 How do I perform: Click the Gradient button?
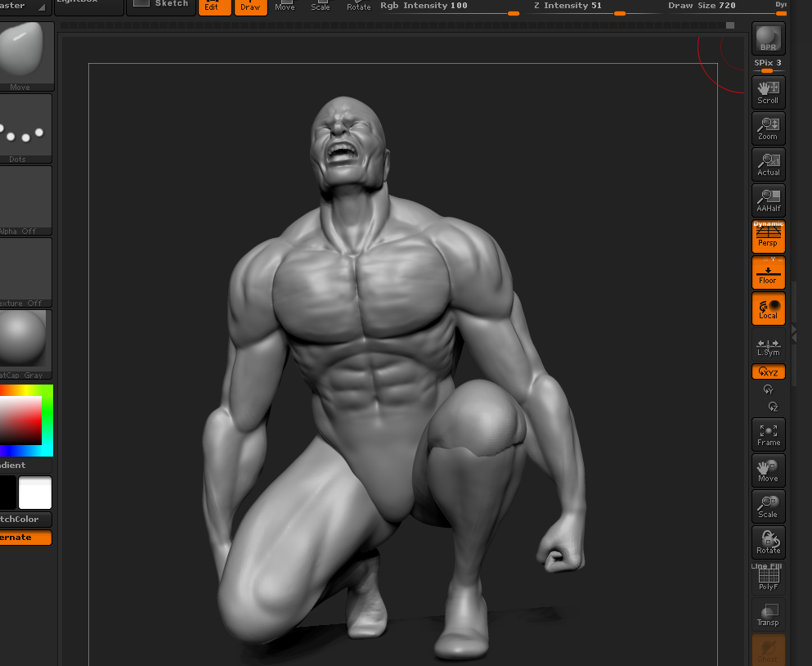coord(25,465)
